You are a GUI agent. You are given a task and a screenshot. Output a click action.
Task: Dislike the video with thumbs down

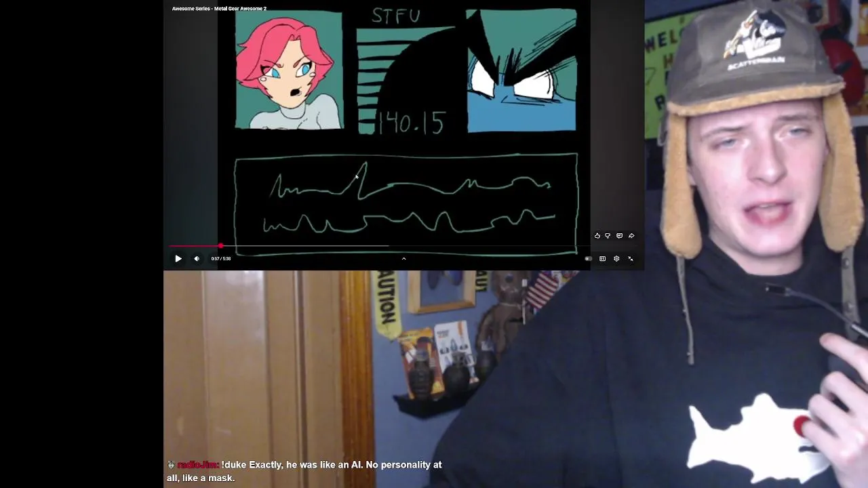tap(608, 236)
